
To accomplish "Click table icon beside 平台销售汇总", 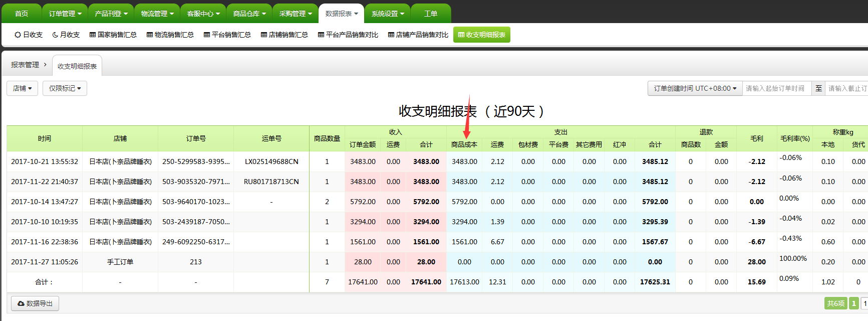I will click(207, 35).
